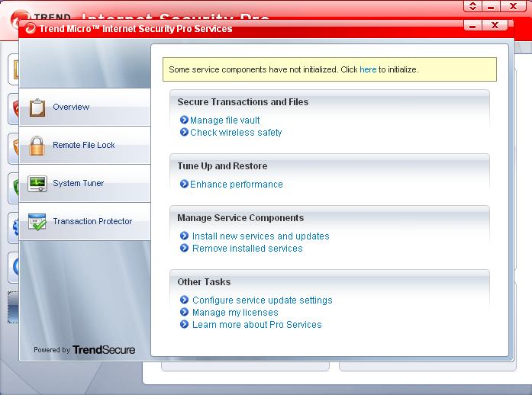The width and height of the screenshot is (532, 395).
Task: Click Install new services and updates
Action: point(260,236)
